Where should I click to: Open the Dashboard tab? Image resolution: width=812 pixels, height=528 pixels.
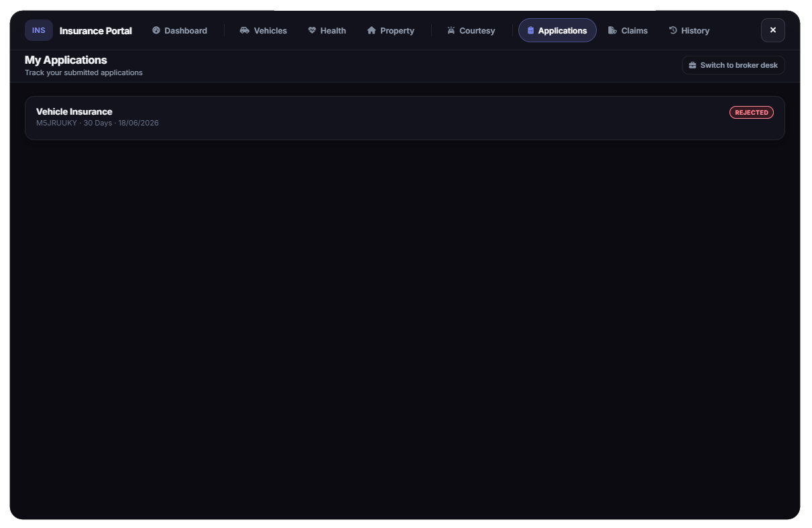tap(180, 30)
